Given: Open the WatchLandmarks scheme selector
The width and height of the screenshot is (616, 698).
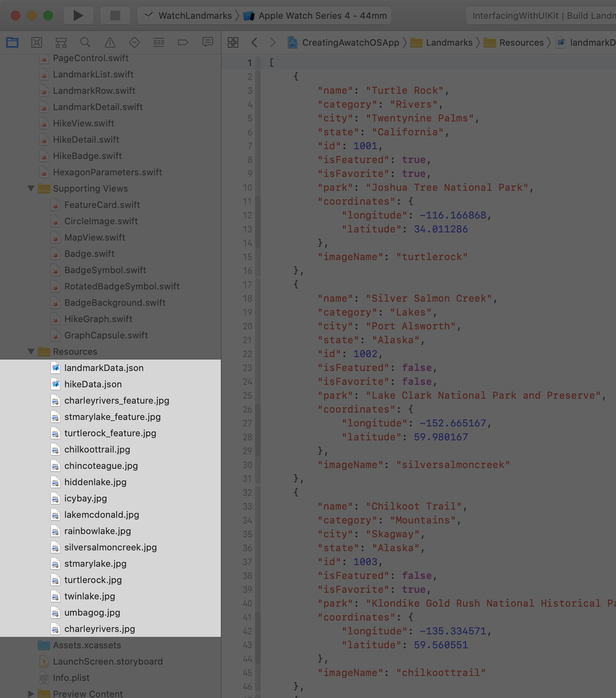Looking at the screenshot, I should click(189, 15).
